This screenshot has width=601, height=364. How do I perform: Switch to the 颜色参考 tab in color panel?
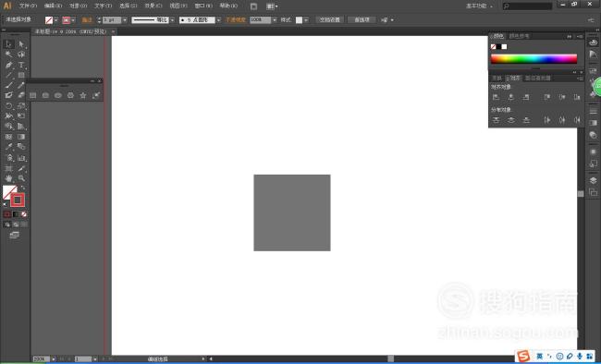pyautogui.click(x=519, y=36)
